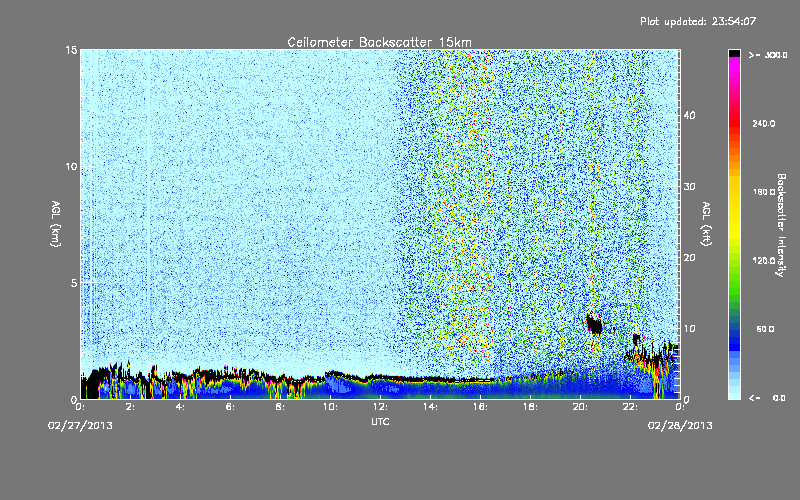Click the start date 02/27/2013 label
This screenshot has width=800, height=500.
(80, 426)
